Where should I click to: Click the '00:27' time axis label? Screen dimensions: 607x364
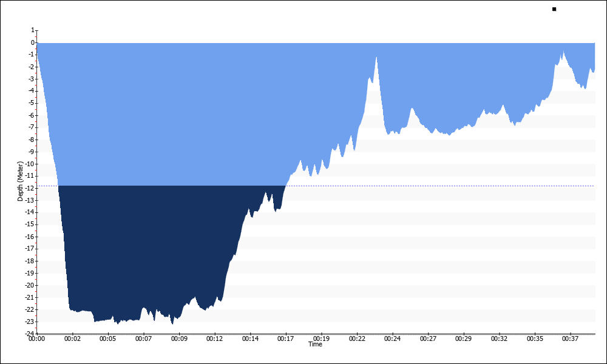[428, 339]
